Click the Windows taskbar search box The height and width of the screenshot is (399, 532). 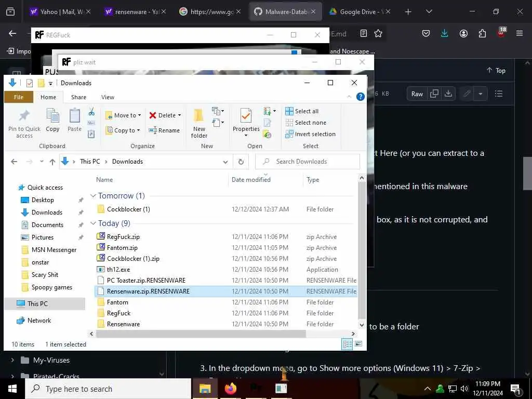[108, 389]
